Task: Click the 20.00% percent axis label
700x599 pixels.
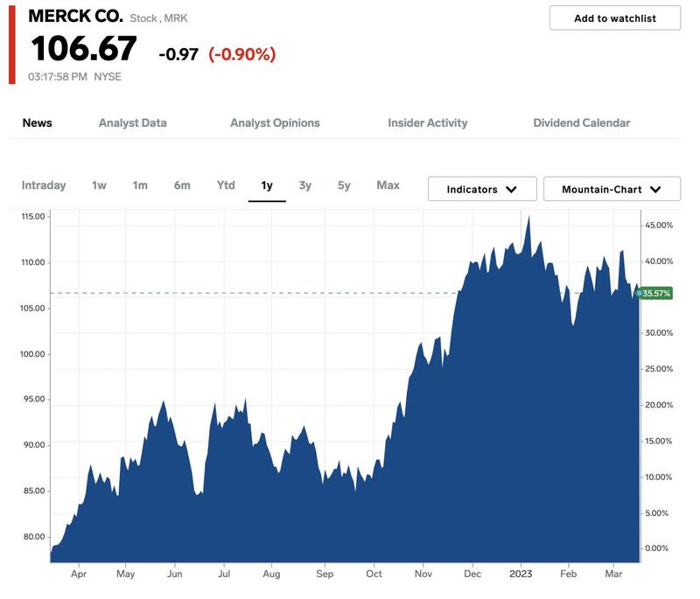Action: click(659, 405)
